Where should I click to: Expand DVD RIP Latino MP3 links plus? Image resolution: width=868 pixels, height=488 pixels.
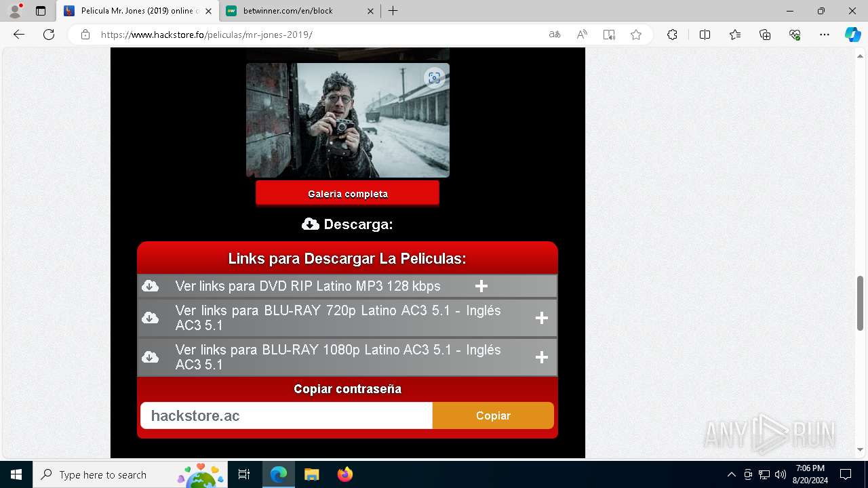[x=481, y=286]
